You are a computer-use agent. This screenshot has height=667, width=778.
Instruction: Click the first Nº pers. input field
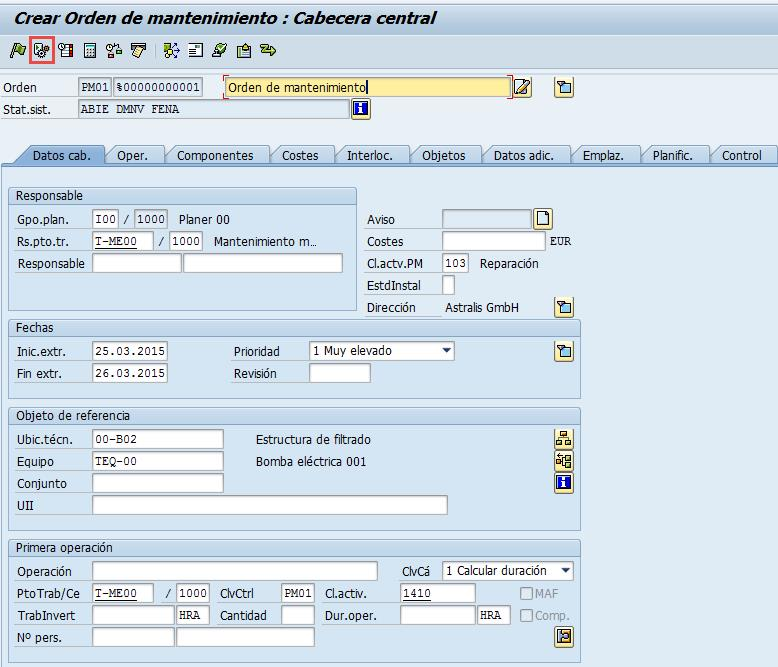[133, 637]
